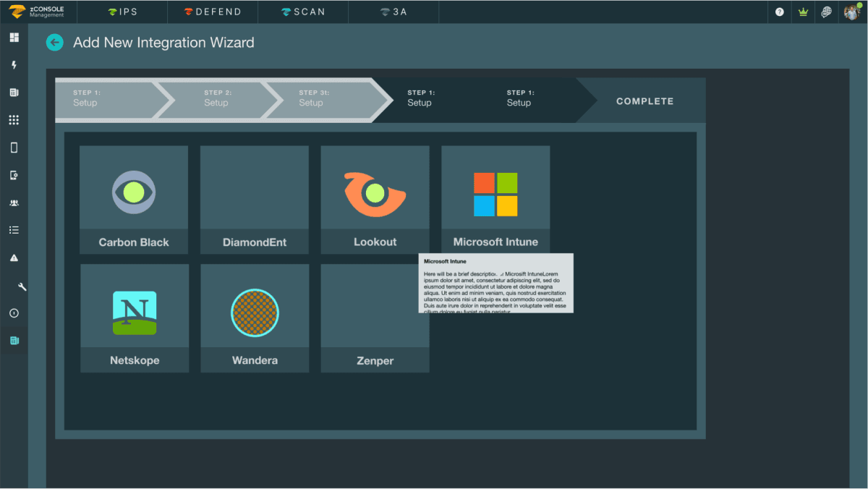868x489 pixels.
Task: Open the users group sidebar icon
Action: click(x=14, y=203)
